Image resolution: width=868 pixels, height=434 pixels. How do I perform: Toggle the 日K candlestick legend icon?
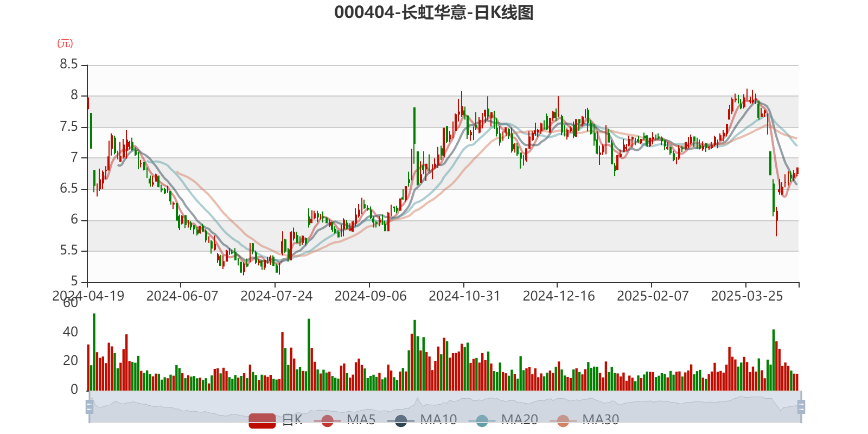coord(262,420)
